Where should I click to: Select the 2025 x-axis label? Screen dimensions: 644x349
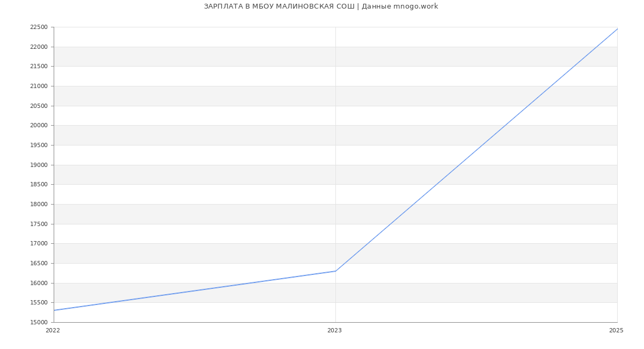pyautogui.click(x=616, y=331)
